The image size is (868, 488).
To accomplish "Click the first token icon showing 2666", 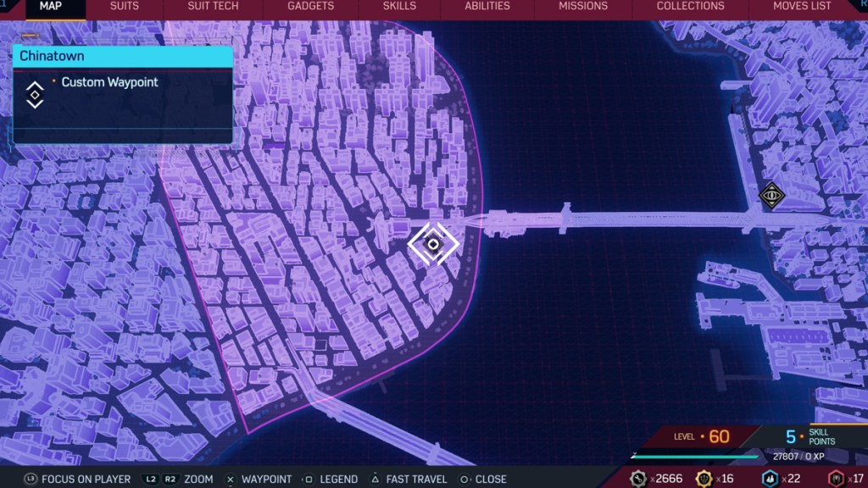I will click(638, 479).
